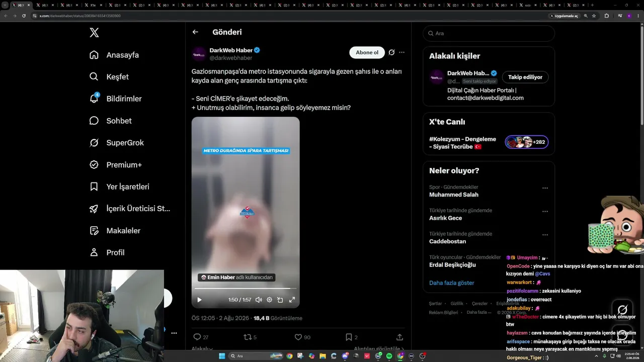Screen dimensions: 644x362
Task: Open Caddebostan trend
Action: tap(447, 241)
